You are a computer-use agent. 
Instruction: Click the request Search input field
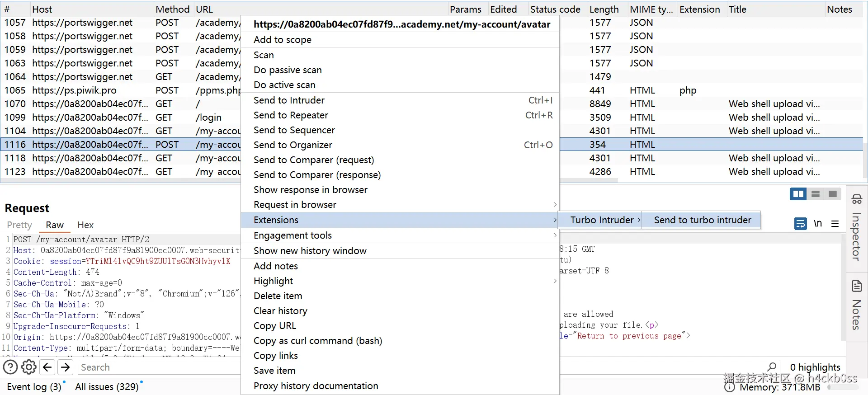click(x=159, y=367)
